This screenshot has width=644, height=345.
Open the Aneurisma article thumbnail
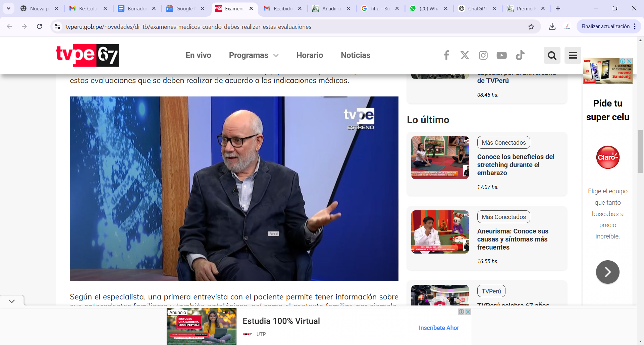coord(440,232)
